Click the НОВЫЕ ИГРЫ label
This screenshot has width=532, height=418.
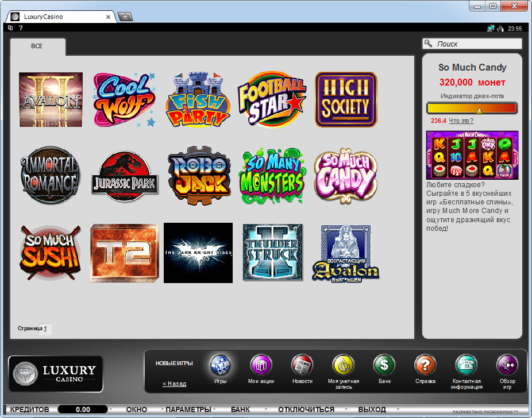pos(174,363)
